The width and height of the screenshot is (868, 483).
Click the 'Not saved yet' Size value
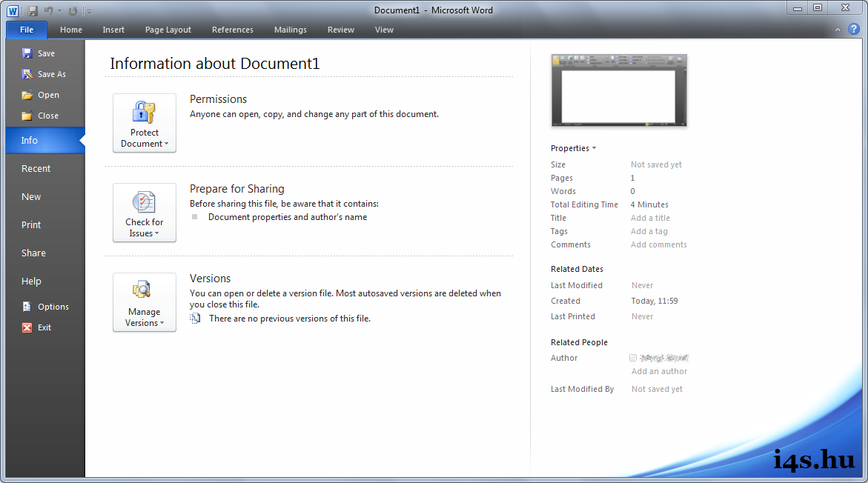[656, 165]
